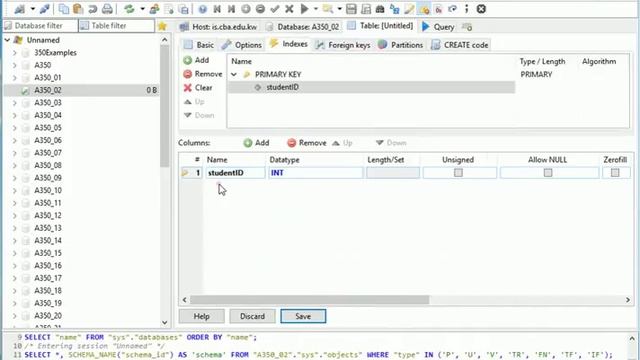Screen dimensions: 640x360
Task: Click the studentID column name cell
Action: click(236, 173)
